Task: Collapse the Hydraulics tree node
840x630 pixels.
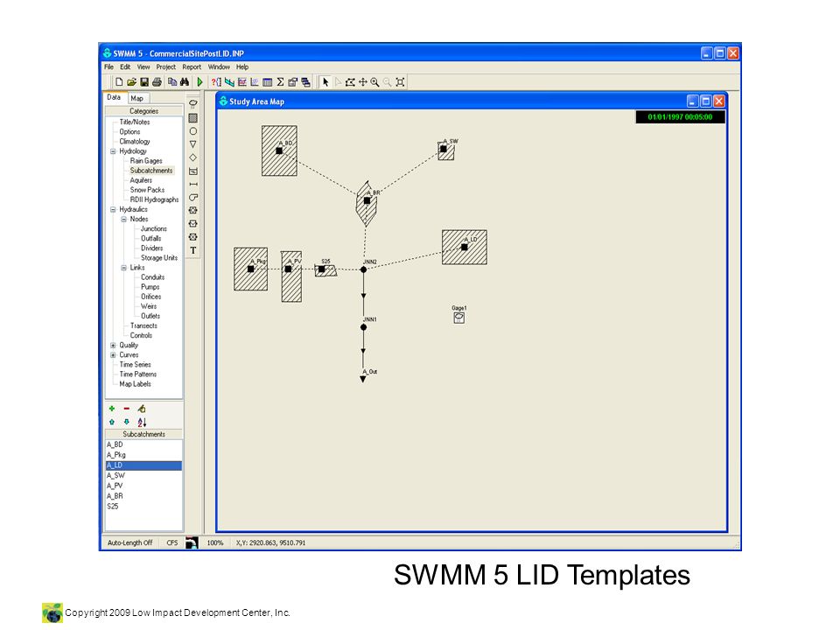Action: [x=113, y=209]
